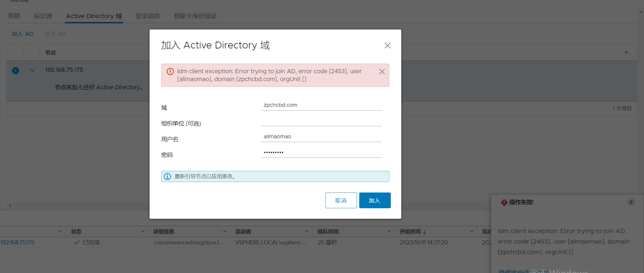
Task: Open the 开始时间 column dropdown
Action: [471, 231]
